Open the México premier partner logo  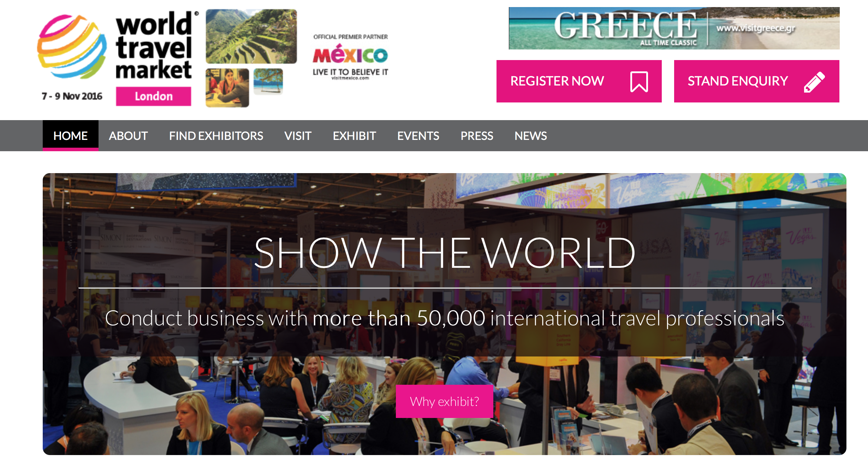click(350, 57)
